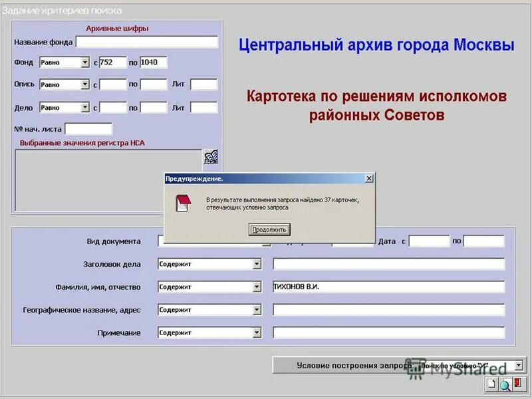Exit via the red door icon
532x399 pixels.
click(519, 383)
